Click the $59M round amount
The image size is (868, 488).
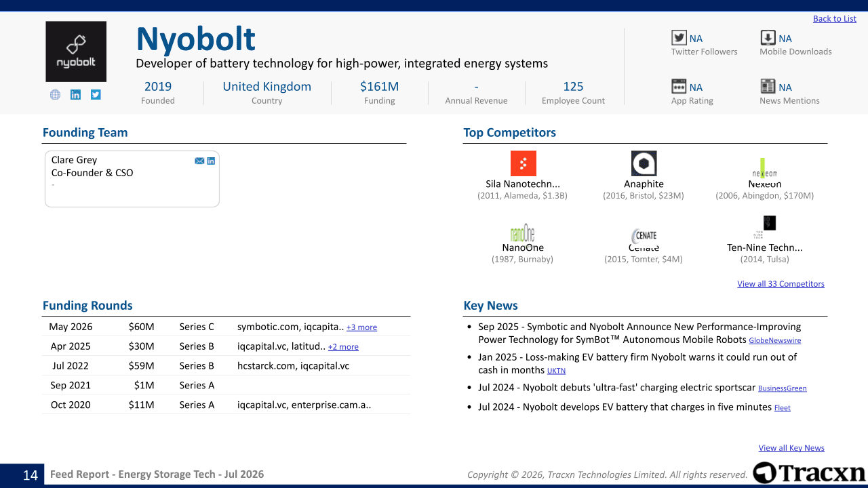tap(141, 366)
